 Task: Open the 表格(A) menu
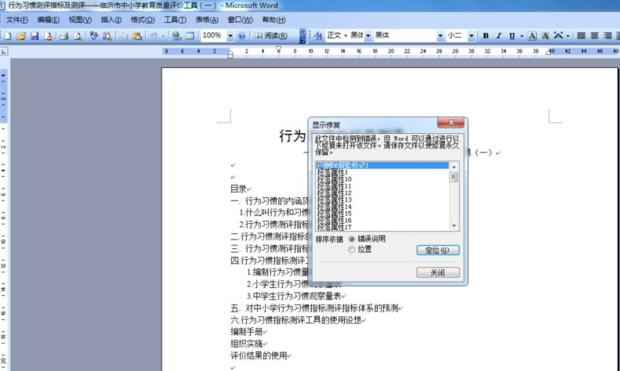[x=207, y=20]
